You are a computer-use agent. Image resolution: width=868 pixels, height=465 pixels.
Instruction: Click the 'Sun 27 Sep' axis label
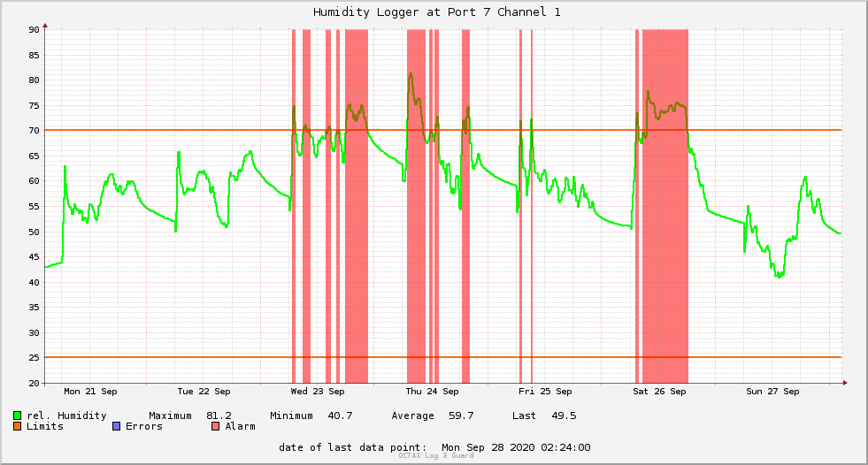click(772, 392)
